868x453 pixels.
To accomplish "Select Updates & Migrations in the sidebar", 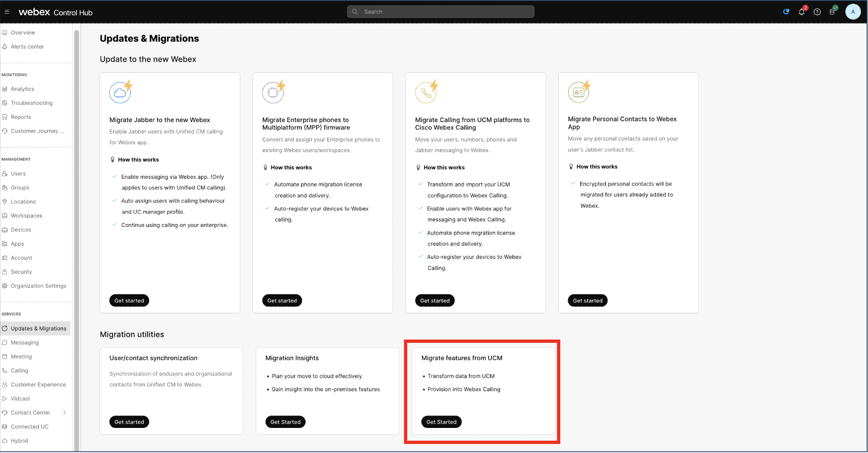I will click(38, 328).
